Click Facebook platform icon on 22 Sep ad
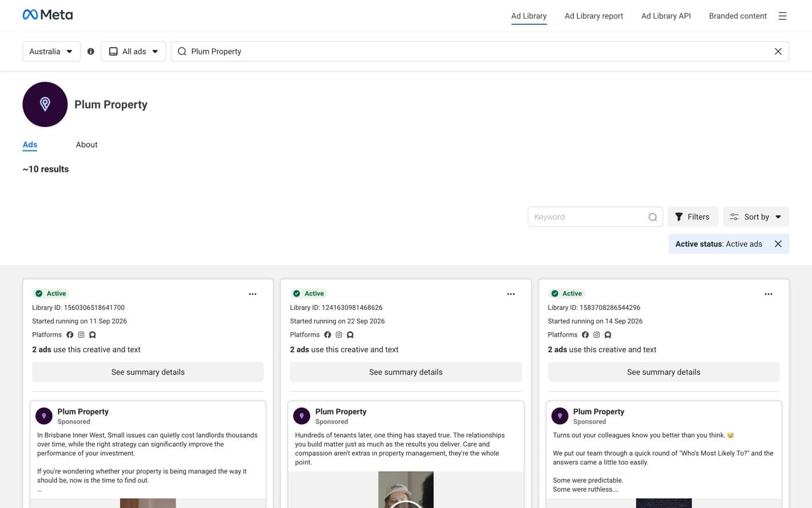The image size is (812, 508). pos(328,335)
